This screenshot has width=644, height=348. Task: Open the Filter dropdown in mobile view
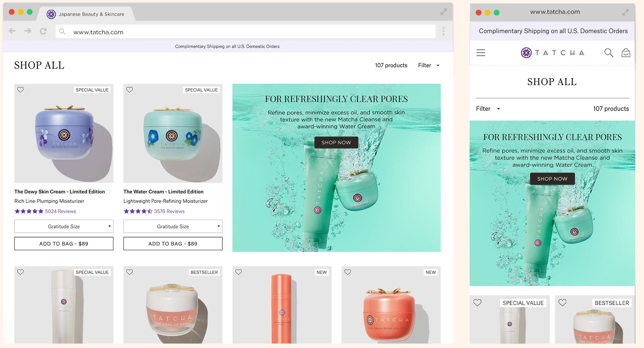click(x=488, y=109)
